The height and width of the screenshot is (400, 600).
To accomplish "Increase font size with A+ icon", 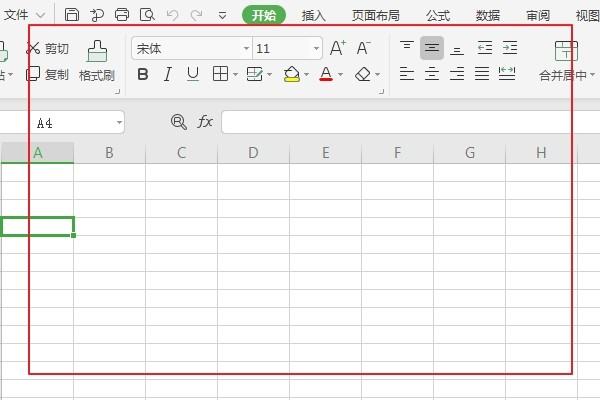I will pos(338,48).
